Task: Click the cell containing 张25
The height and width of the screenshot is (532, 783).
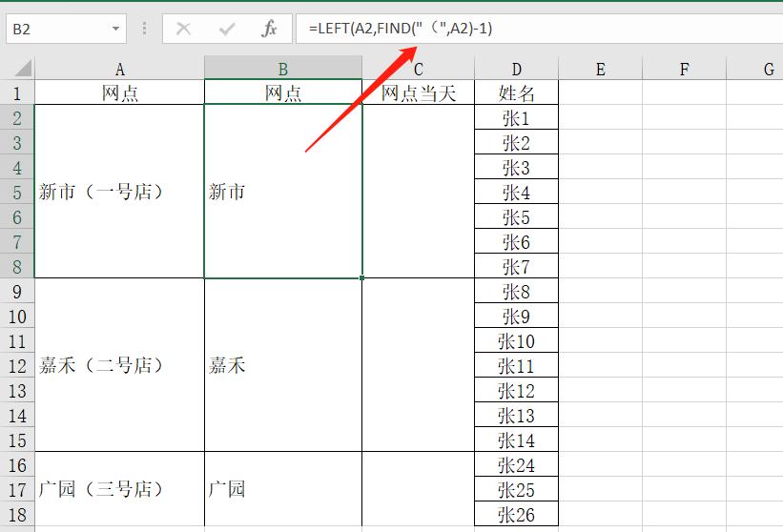Action: pos(516,489)
